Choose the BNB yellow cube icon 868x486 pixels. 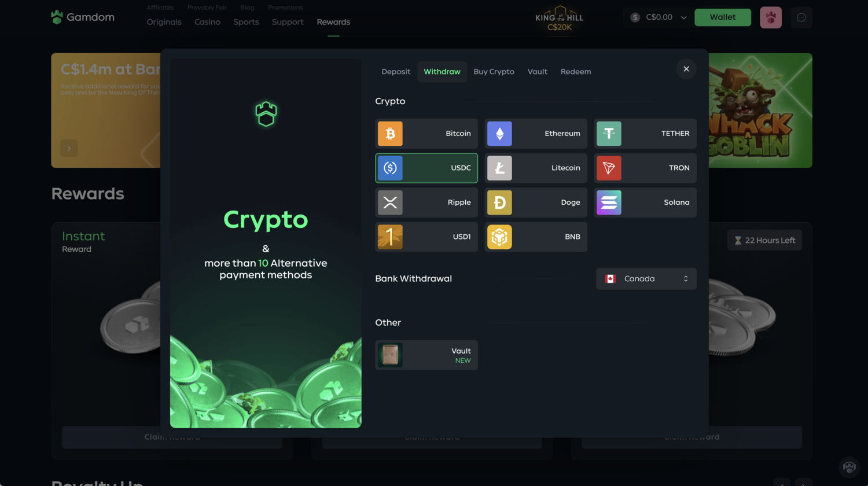point(499,237)
